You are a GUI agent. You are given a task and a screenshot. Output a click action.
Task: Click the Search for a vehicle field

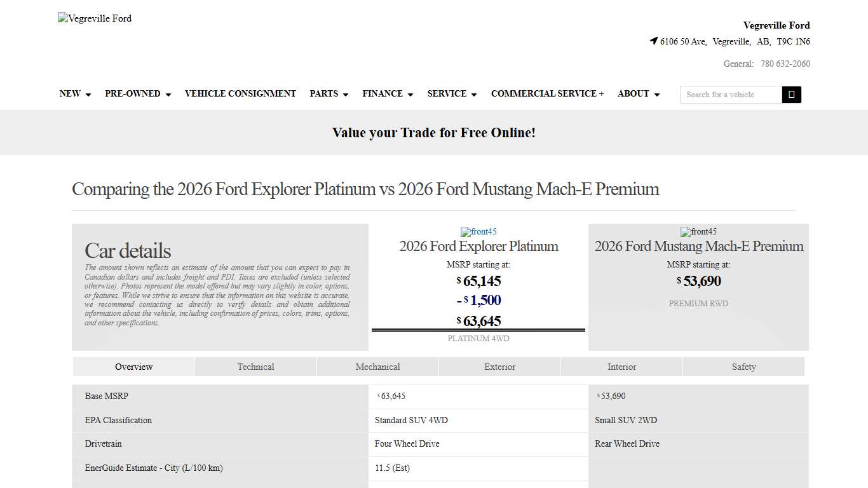729,94
